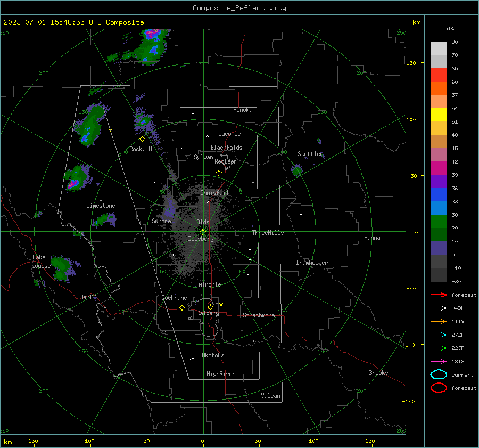
Task: Select the Vulcan label
Action: [271, 396]
